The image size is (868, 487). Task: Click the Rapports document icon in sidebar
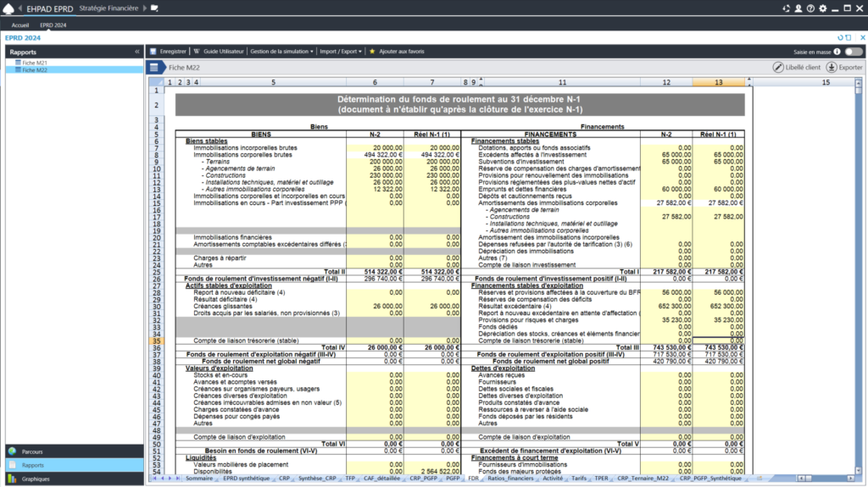point(12,466)
